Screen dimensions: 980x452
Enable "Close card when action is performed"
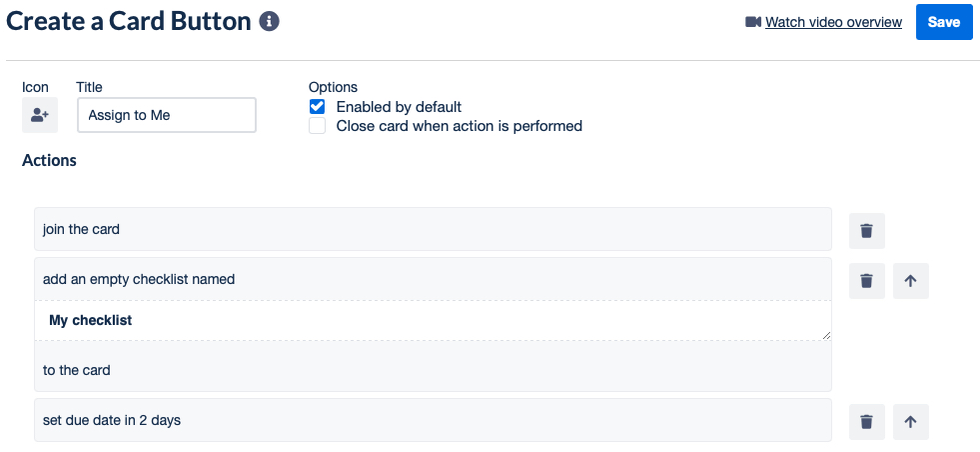(318, 126)
